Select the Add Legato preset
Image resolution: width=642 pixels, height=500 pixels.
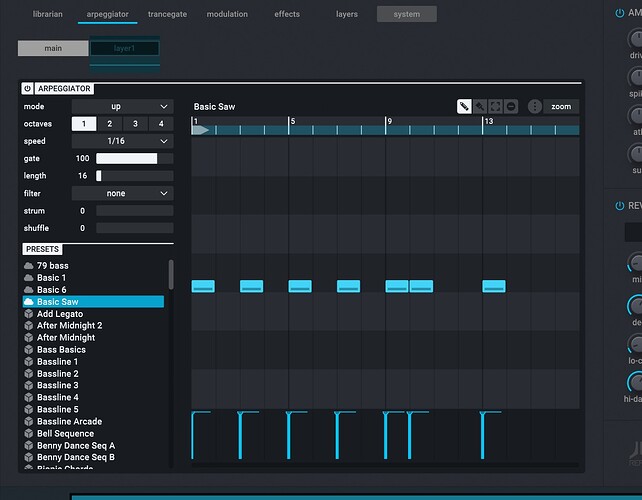coord(93,314)
